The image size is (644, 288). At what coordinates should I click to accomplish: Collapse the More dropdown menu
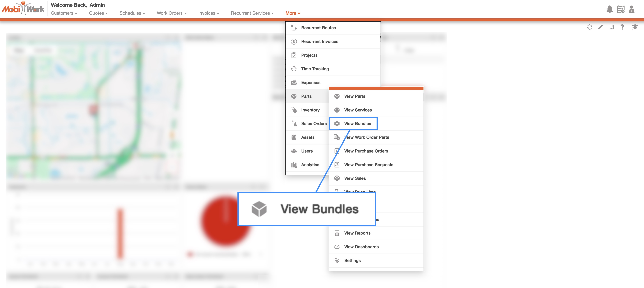tap(292, 13)
